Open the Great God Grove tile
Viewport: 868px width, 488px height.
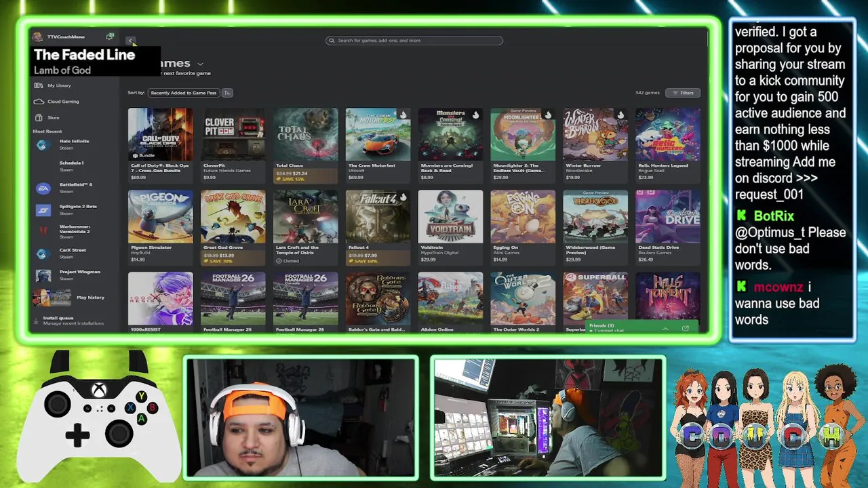point(233,226)
